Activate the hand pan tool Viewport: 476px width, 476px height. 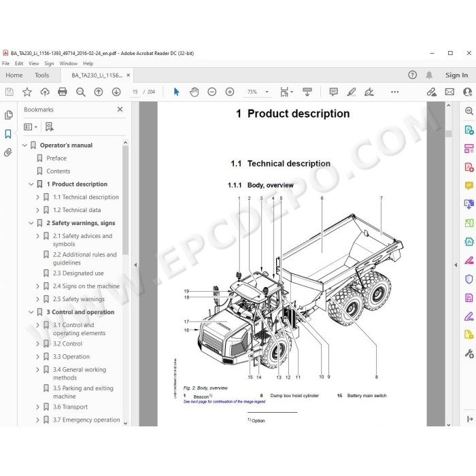[x=194, y=92]
